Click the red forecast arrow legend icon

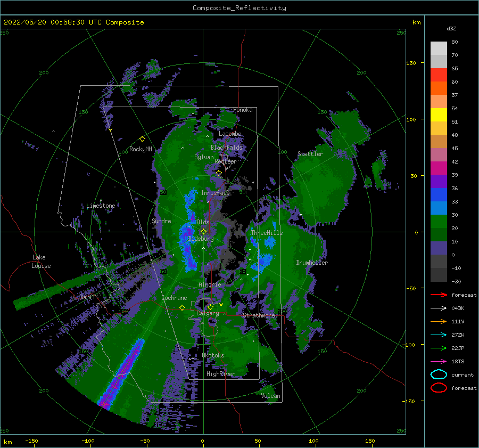[439, 295]
